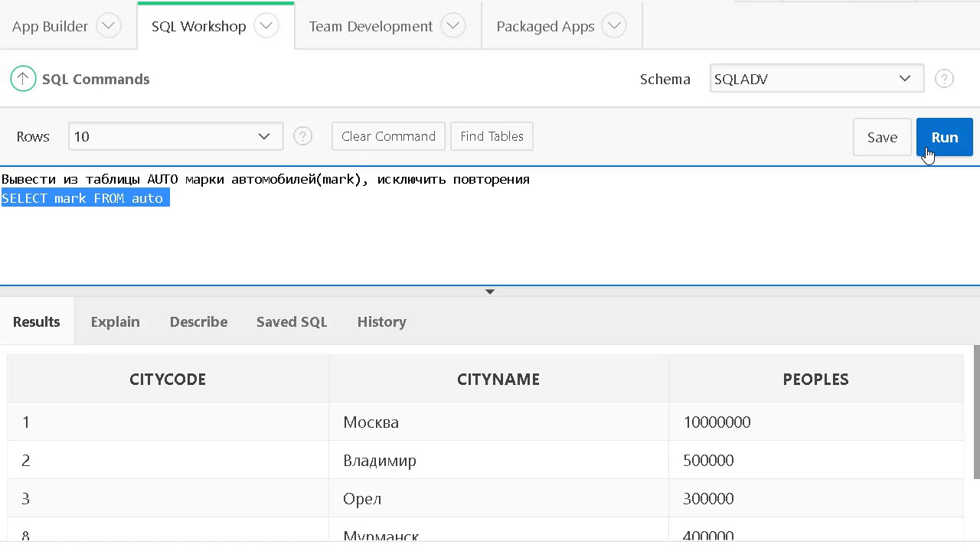
Task: Open the Rows count dropdown
Action: [175, 136]
